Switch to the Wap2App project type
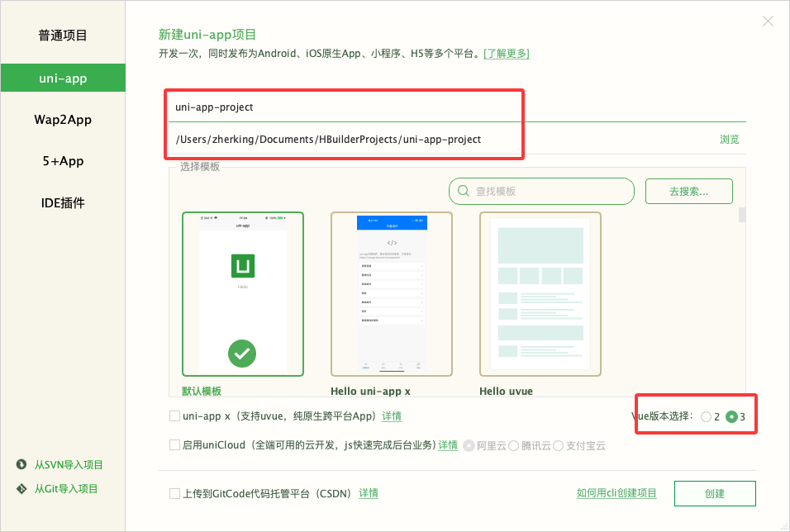The height and width of the screenshot is (532, 790). pos(63,120)
